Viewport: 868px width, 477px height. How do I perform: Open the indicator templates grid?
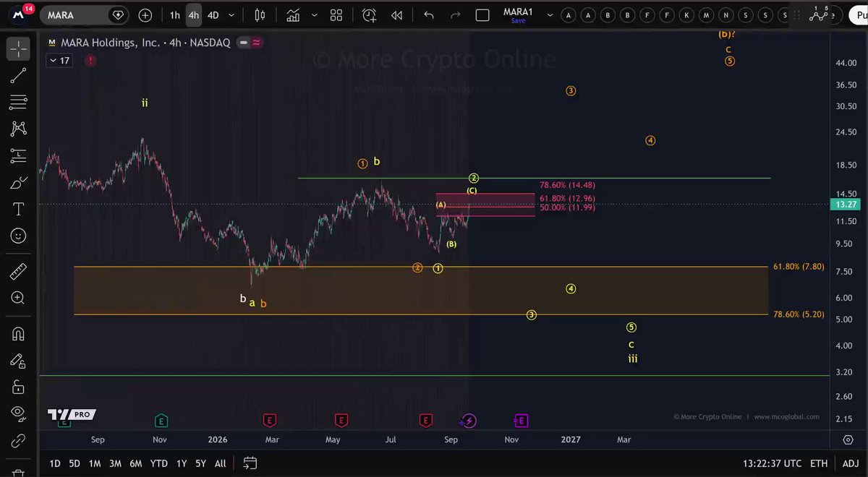click(336, 15)
